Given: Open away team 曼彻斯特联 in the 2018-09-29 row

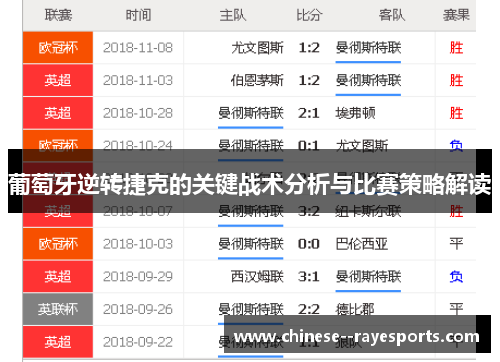Looking at the screenshot, I should (368, 277).
